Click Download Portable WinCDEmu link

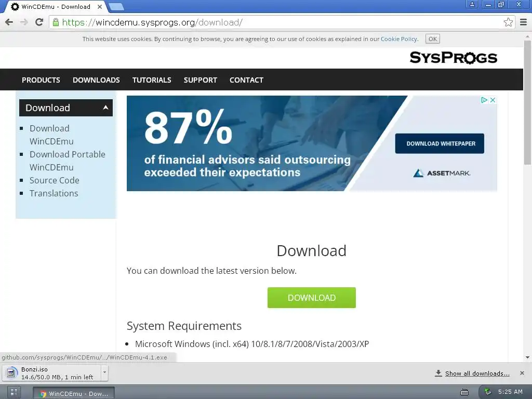[67, 161]
